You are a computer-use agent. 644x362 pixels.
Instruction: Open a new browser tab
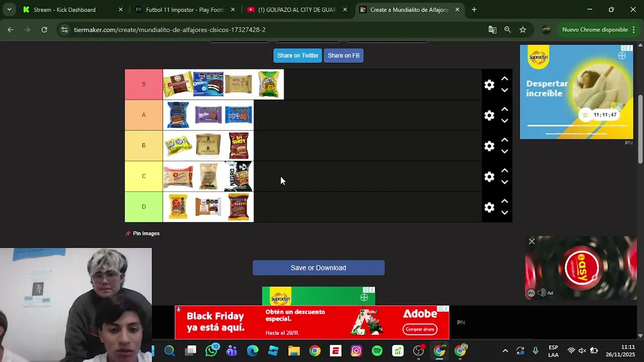pos(474,10)
